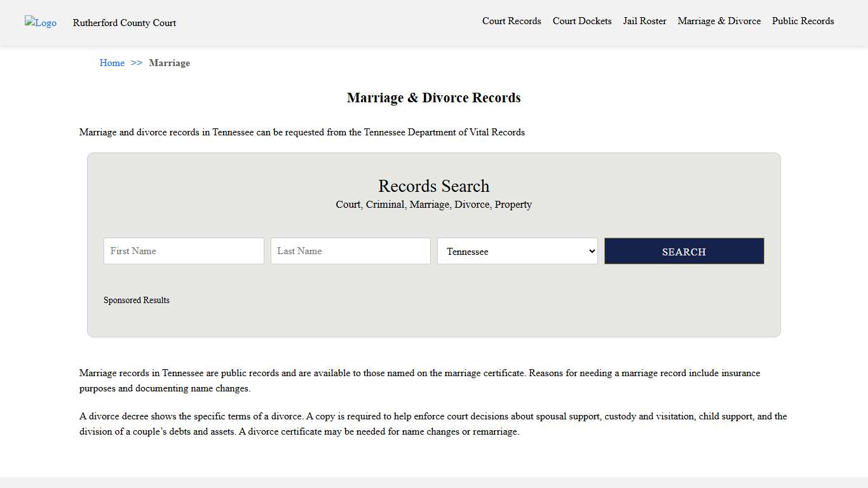Click into the First Name field
The width and height of the screenshot is (868, 488).
pos(183,250)
